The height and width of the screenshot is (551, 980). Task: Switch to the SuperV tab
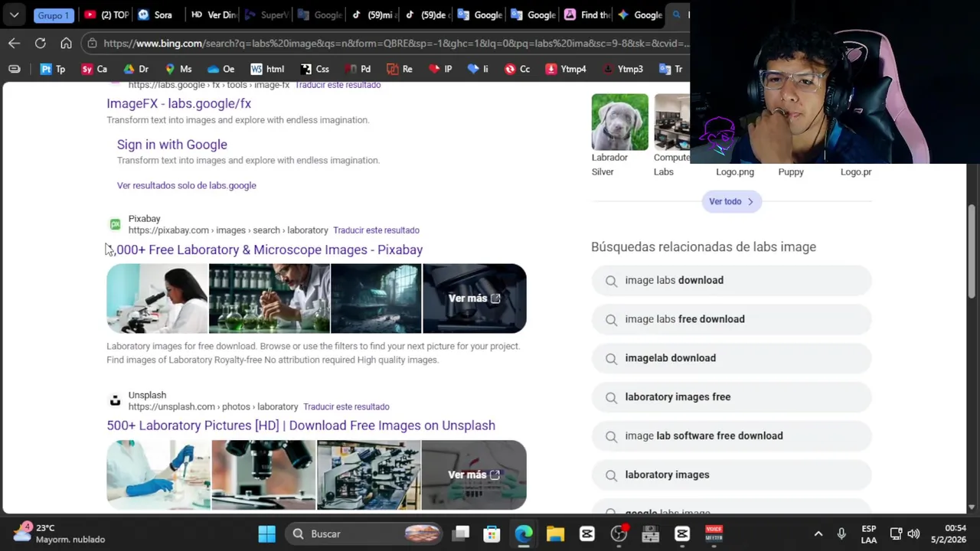coord(266,15)
